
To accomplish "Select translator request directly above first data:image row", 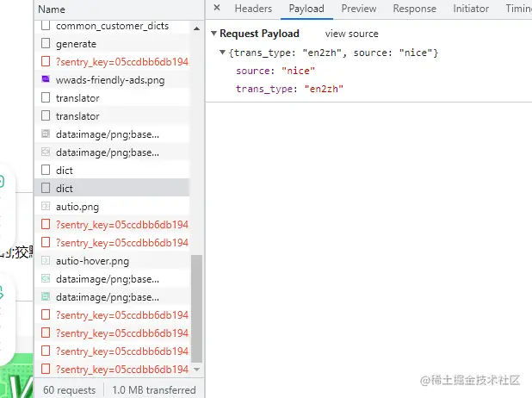I will [77, 116].
